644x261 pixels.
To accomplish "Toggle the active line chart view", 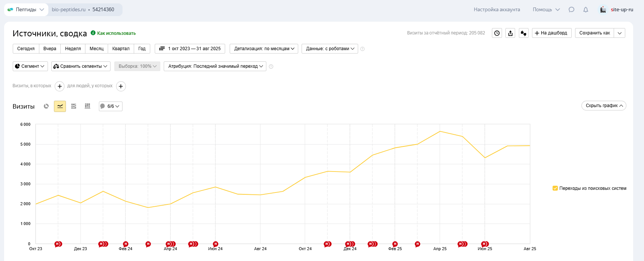I will pos(60,106).
